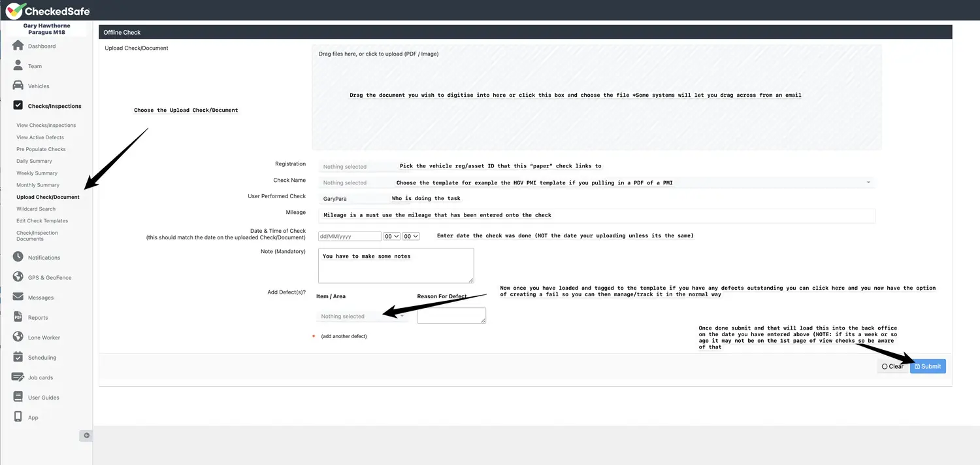Click the date field for the check

pos(350,236)
